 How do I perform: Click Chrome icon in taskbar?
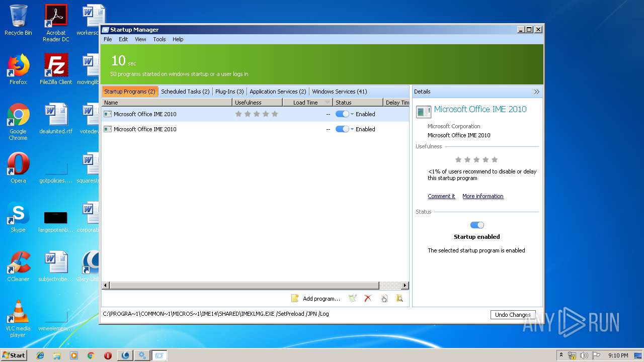tap(91, 355)
